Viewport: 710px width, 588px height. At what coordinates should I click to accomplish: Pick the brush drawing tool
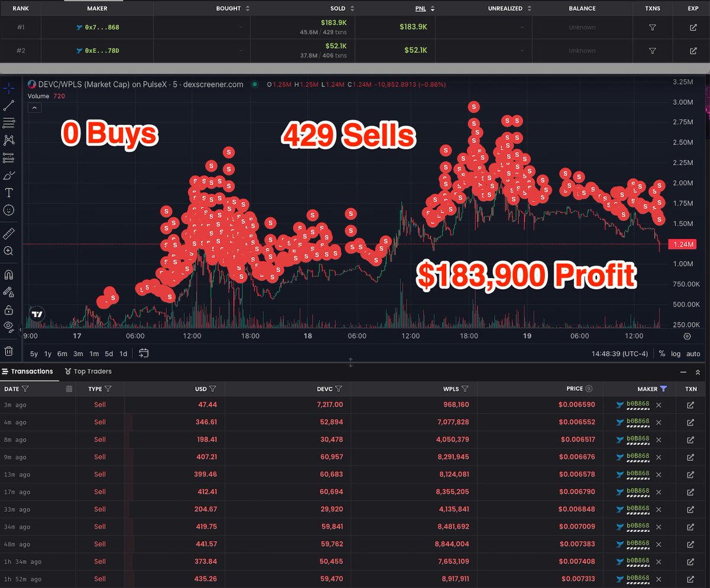(x=9, y=175)
